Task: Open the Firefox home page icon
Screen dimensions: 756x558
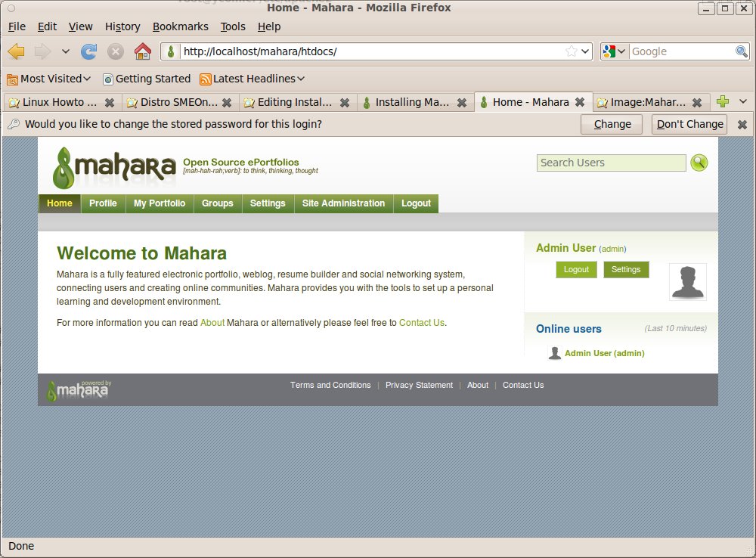Action: click(x=143, y=51)
